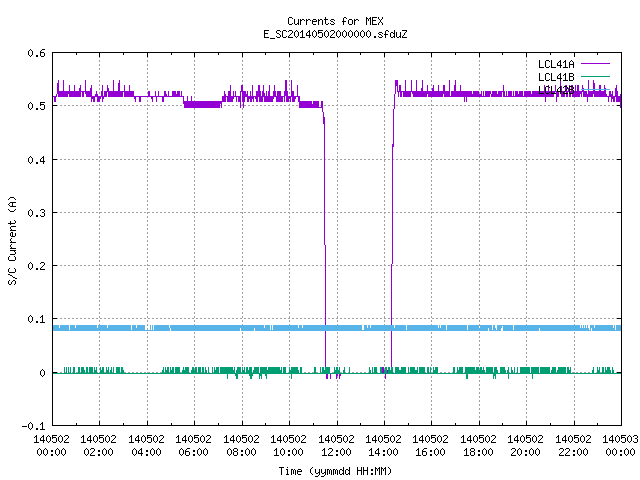The height and width of the screenshot is (480, 640).
Task: Click the 140502 02:00 x-axis tick label
Action: click(x=98, y=445)
